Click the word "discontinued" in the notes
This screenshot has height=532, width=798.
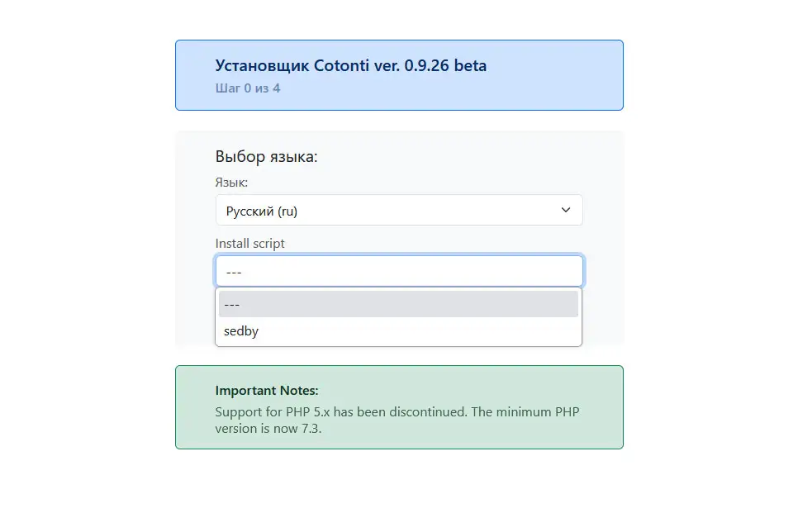430,411
